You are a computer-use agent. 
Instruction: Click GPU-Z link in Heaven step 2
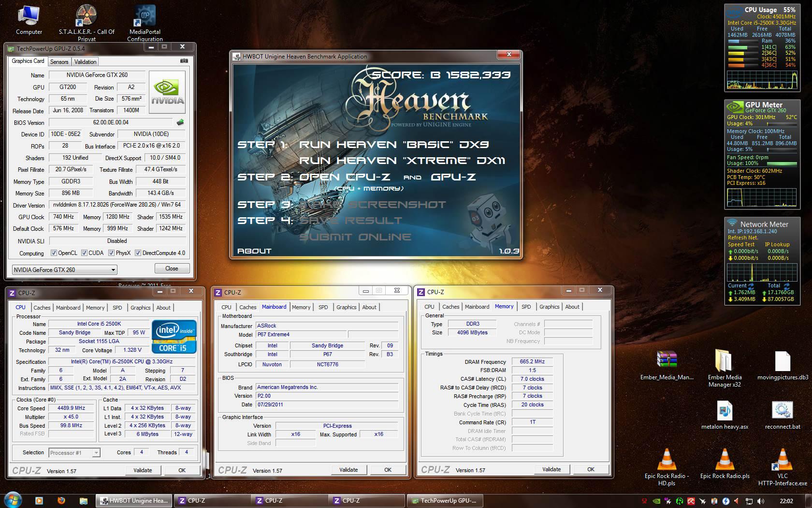coord(453,177)
